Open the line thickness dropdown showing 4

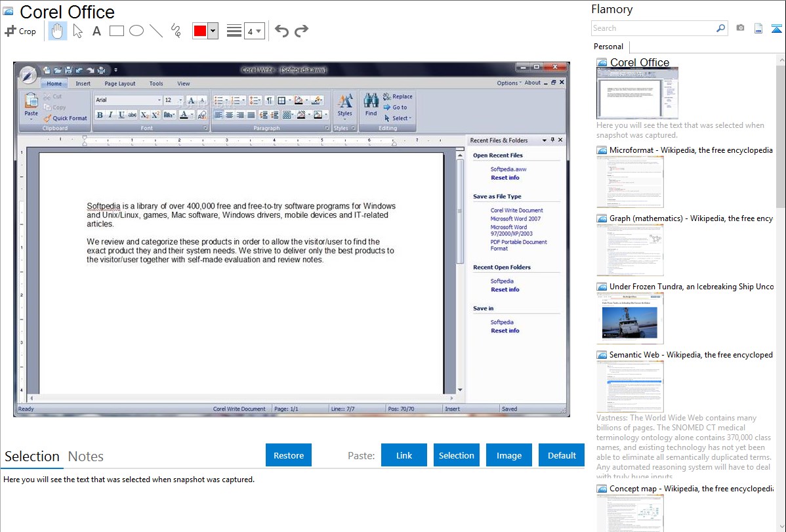pos(254,31)
